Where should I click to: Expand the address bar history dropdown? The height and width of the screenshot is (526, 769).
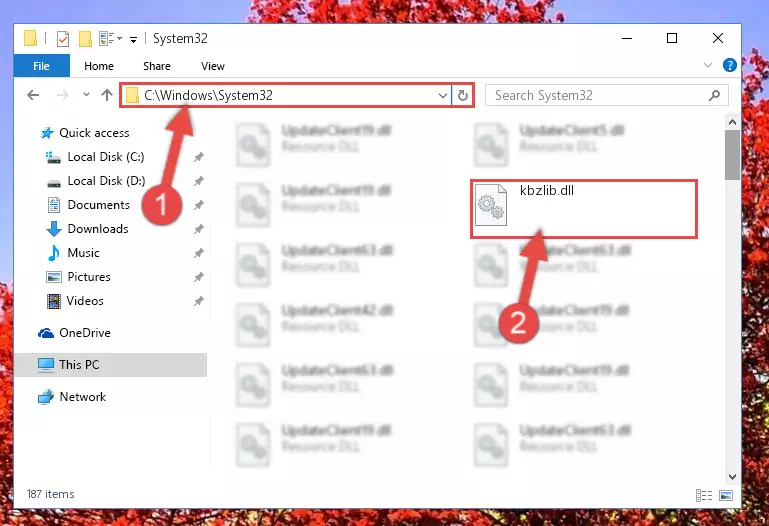443,96
